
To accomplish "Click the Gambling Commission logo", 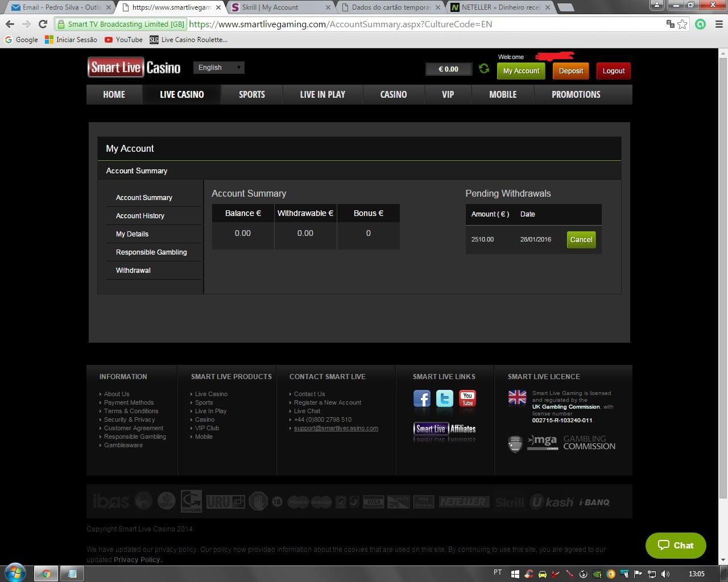I will click(589, 443).
